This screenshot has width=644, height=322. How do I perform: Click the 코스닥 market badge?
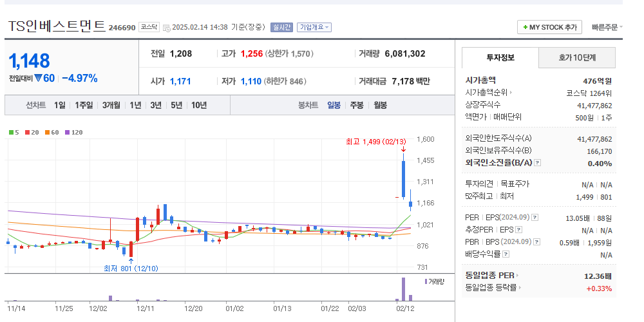pos(149,27)
